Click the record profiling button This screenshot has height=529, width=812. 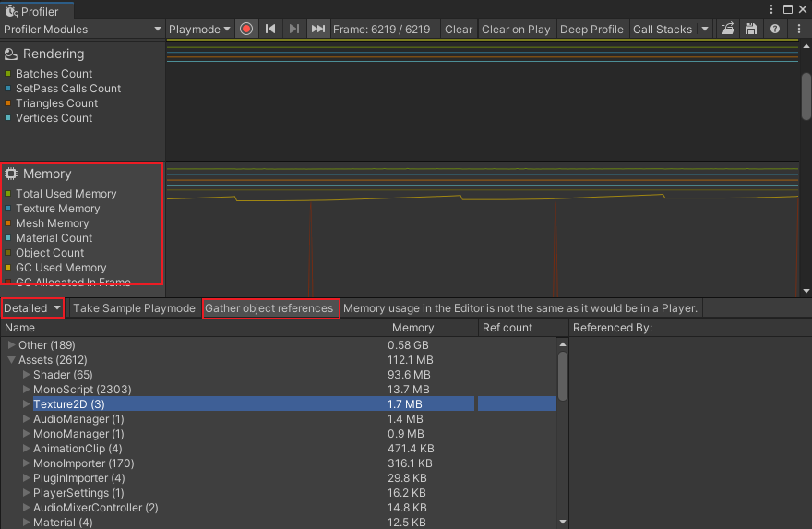tap(246, 30)
